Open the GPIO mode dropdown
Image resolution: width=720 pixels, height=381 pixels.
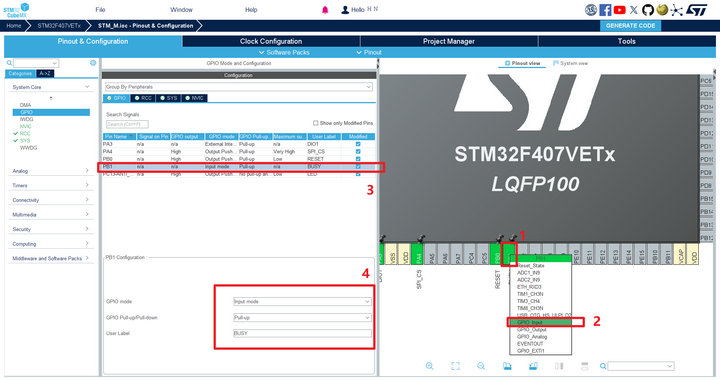pos(302,302)
